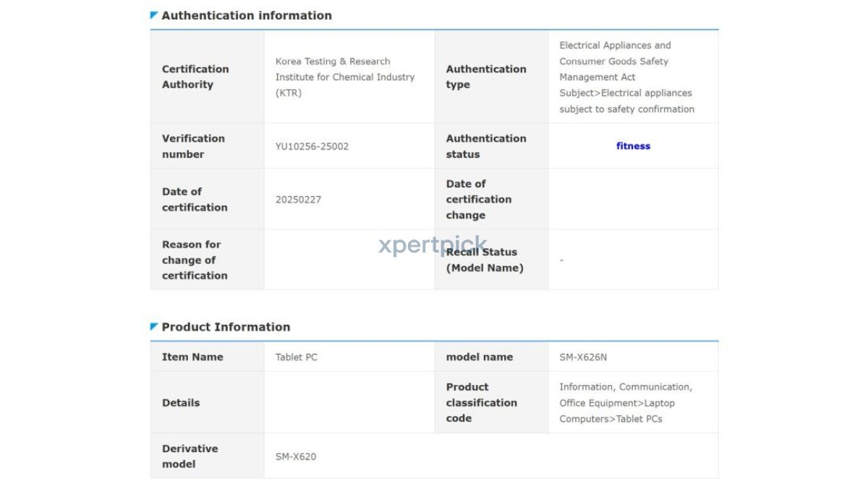The width and height of the screenshot is (868, 492).
Task: Click the blue marker beside Product Information
Action: (x=154, y=327)
